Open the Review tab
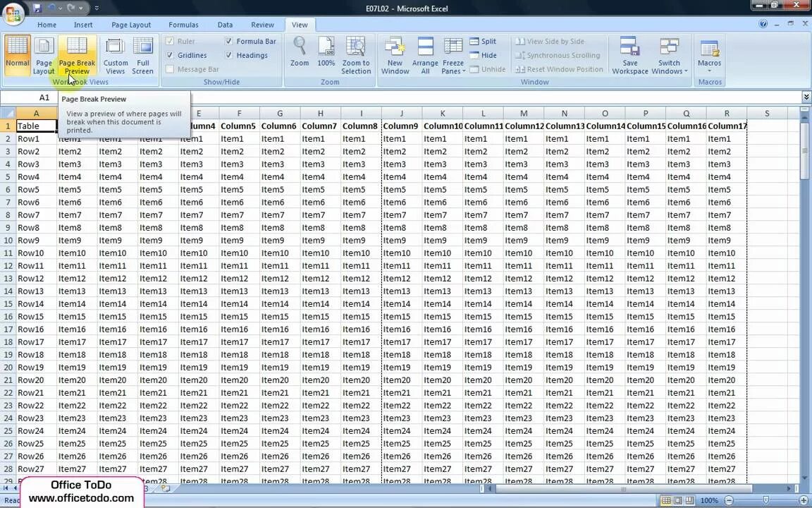Screen dimensions: 812x508 262,25
